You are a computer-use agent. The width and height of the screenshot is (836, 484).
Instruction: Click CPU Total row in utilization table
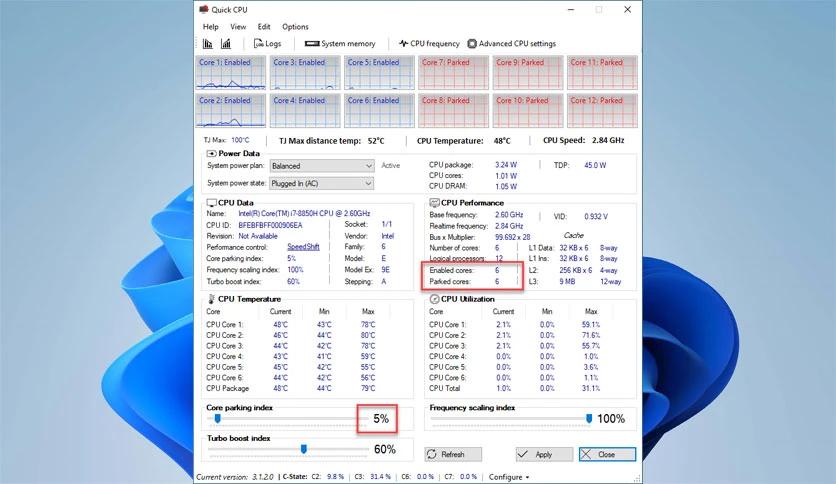pos(515,388)
